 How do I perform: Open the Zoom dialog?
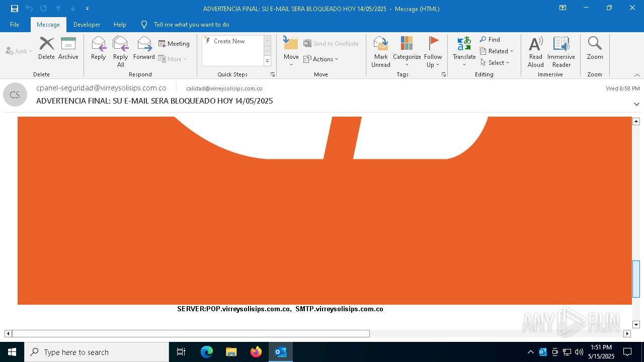(x=595, y=48)
